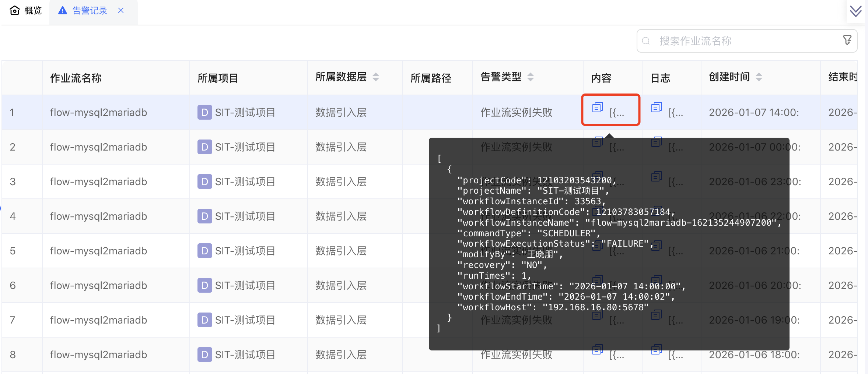
Task: Select flow-mysql2mariadb in row 5
Action: point(98,251)
